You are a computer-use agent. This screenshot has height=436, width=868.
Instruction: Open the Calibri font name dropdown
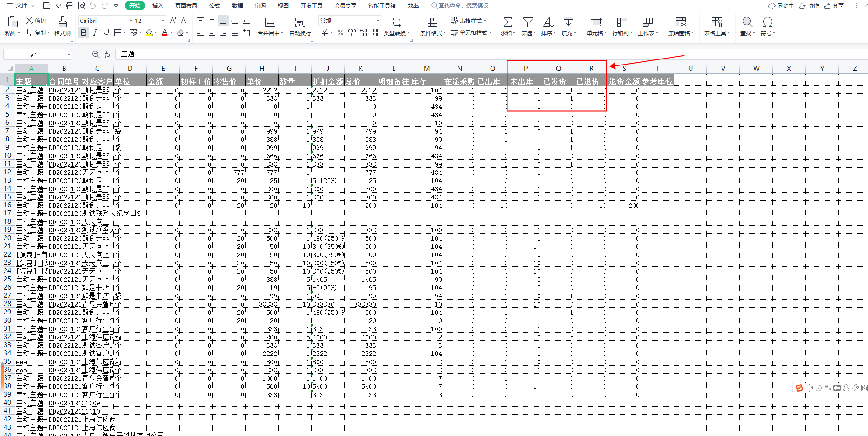coord(131,21)
